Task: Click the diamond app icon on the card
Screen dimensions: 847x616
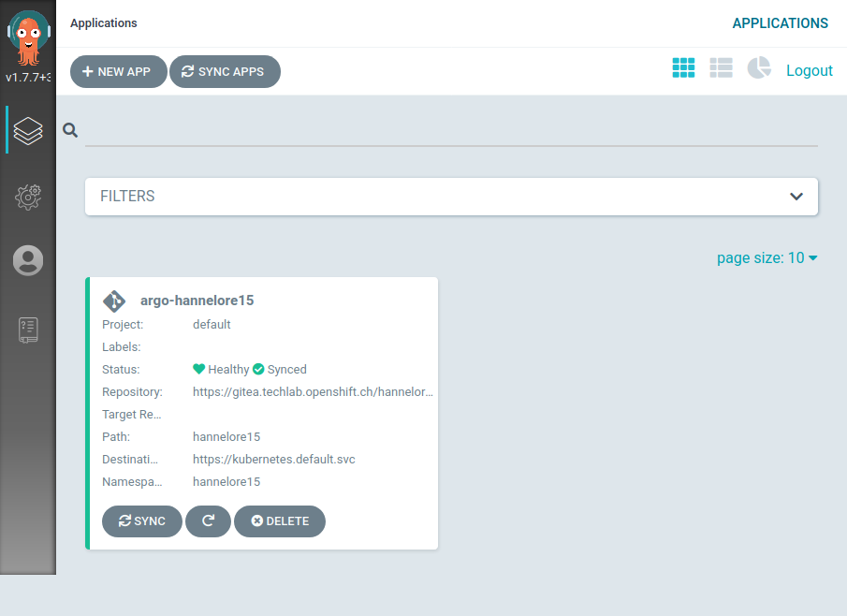Action: pyautogui.click(x=114, y=301)
